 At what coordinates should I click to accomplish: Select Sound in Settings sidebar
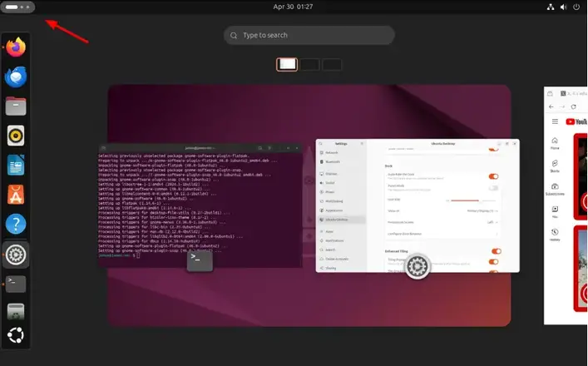[x=341, y=183]
